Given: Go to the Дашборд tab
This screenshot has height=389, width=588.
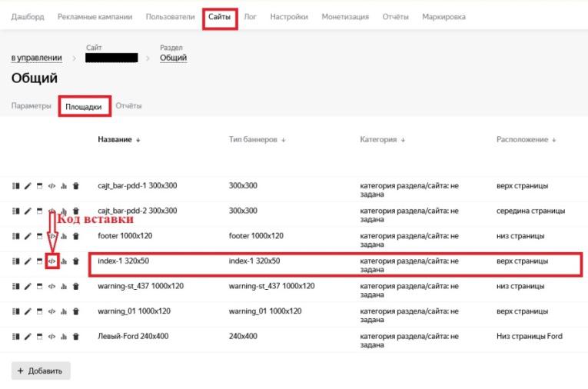Looking at the screenshot, I should (28, 17).
